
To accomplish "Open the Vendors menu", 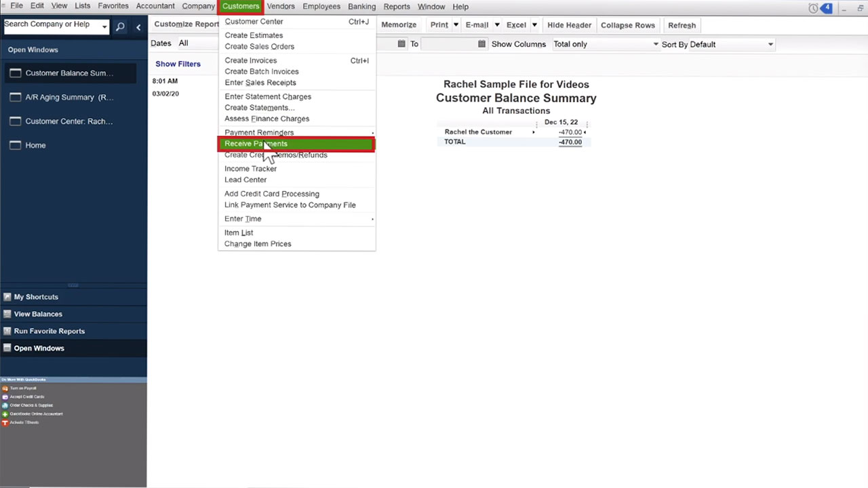I will pos(281,7).
